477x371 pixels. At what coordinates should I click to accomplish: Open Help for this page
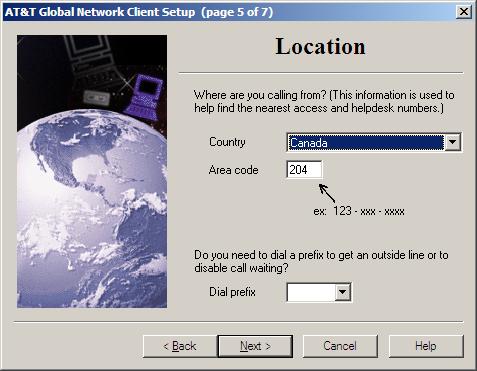coord(426,346)
